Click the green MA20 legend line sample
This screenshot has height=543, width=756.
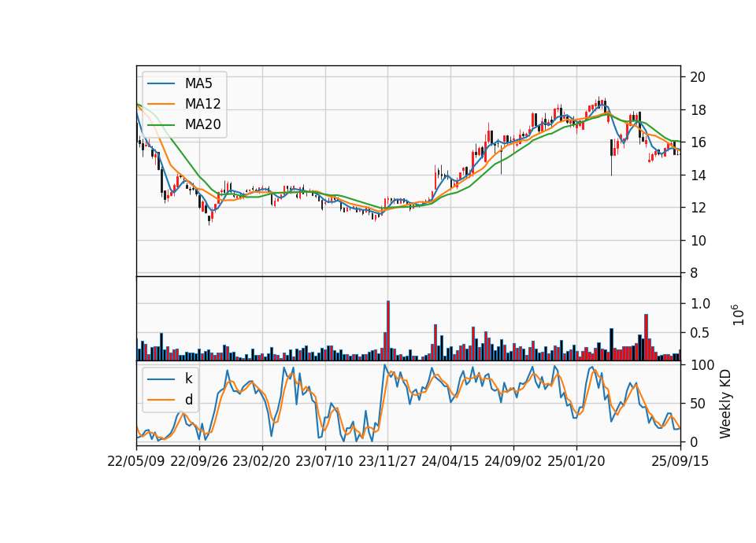(x=161, y=124)
